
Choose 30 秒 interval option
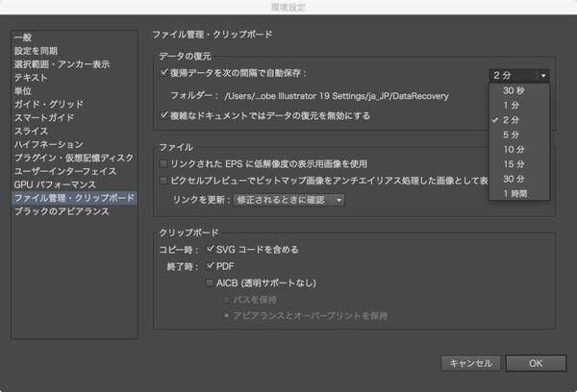(519, 90)
